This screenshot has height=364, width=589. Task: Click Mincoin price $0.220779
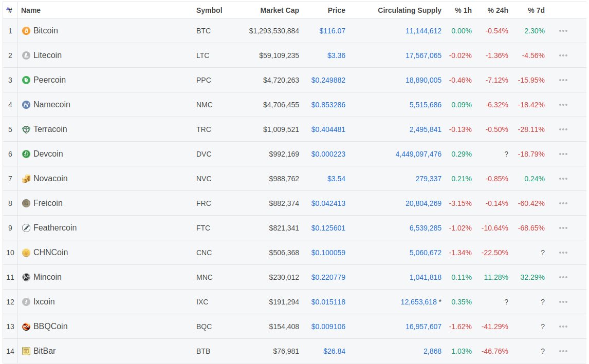tap(328, 277)
